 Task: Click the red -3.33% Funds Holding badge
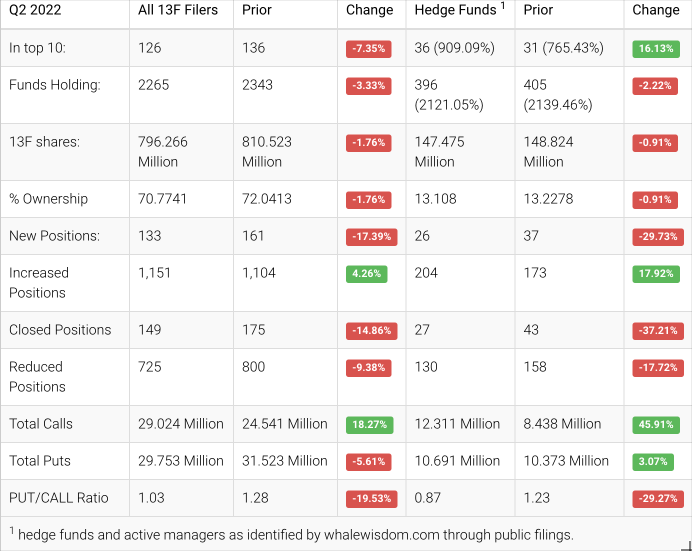[x=370, y=86]
